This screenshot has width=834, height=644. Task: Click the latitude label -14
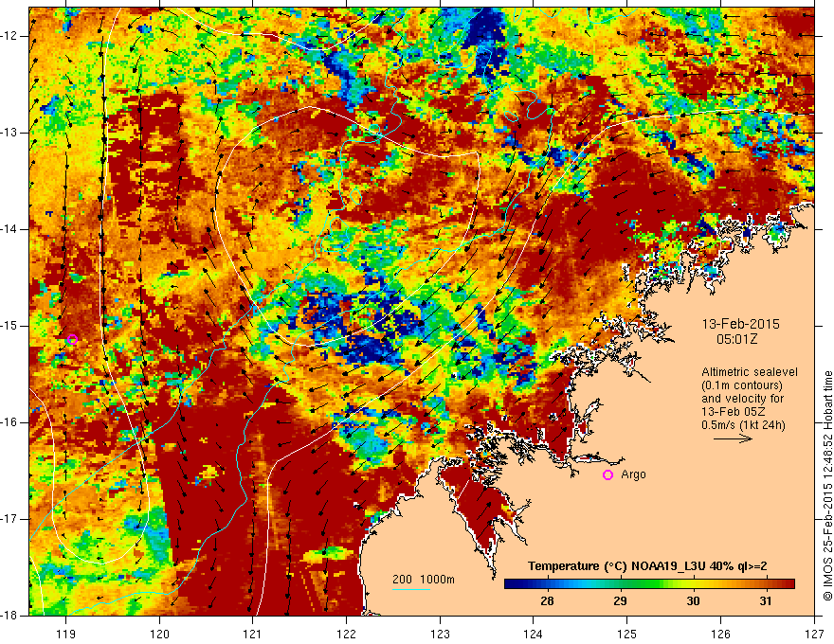[9, 229]
